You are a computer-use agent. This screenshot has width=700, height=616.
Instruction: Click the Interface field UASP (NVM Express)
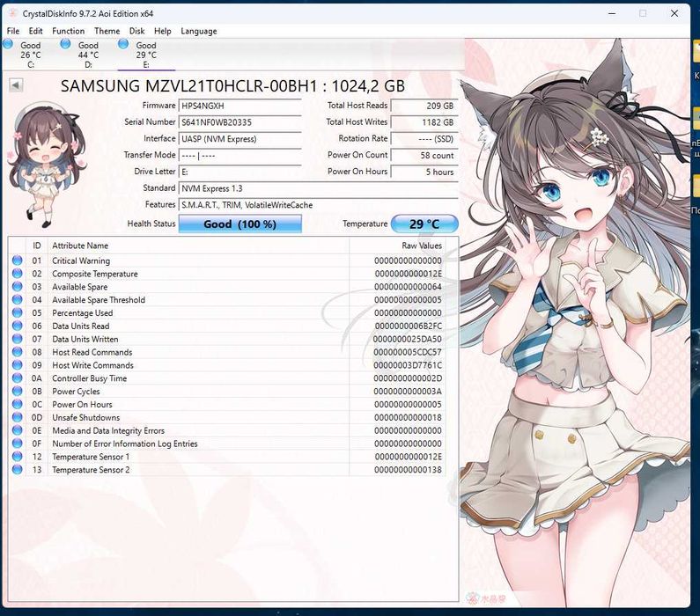coord(240,139)
